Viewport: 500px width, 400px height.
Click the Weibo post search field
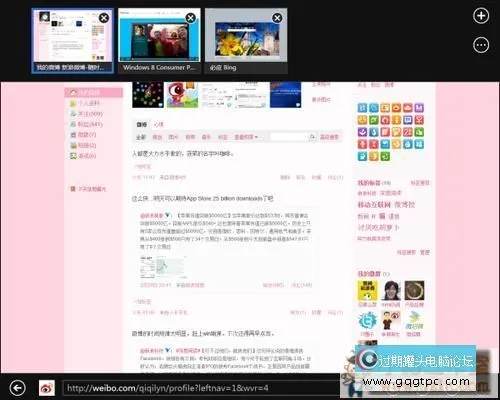click(288, 137)
